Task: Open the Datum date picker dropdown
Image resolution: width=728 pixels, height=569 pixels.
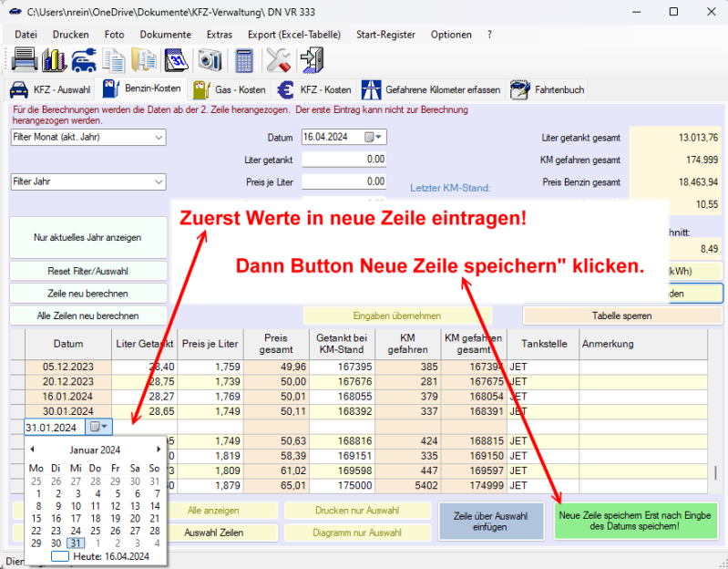Action: point(374,138)
